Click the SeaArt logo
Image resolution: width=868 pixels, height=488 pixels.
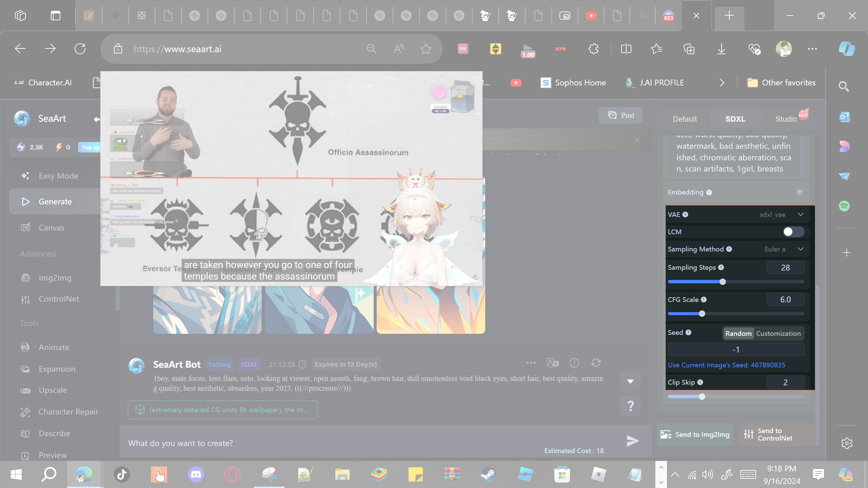(x=22, y=119)
